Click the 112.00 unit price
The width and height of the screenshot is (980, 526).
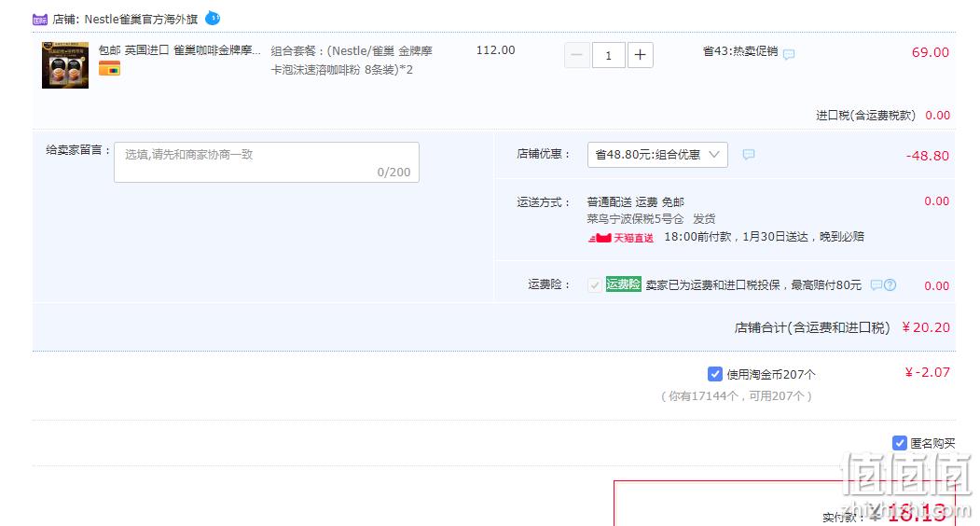pos(496,50)
